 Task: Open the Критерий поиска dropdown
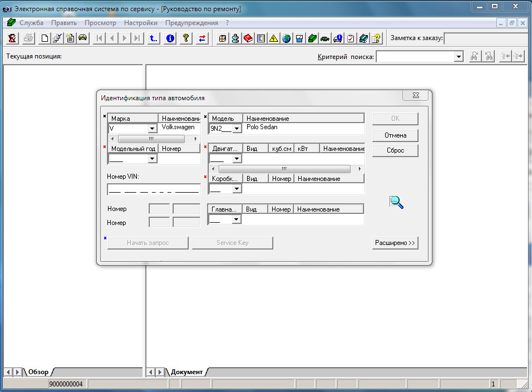(x=459, y=57)
